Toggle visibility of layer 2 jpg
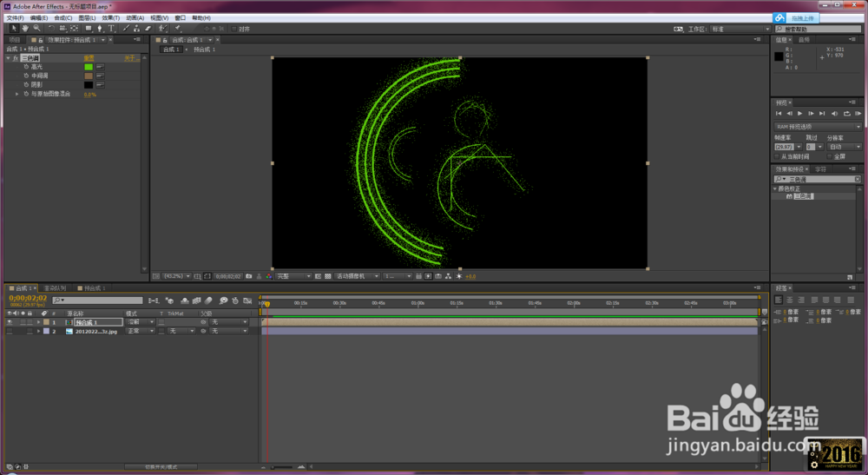This screenshot has height=475, width=868. pyautogui.click(x=10, y=331)
